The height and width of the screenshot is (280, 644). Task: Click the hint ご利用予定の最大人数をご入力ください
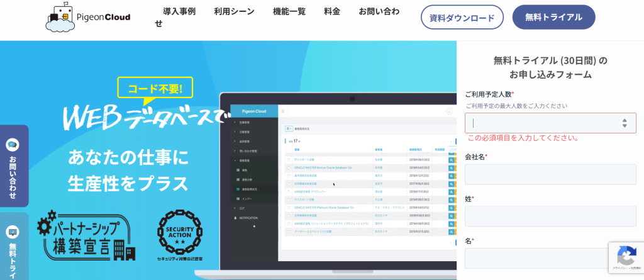click(517, 106)
